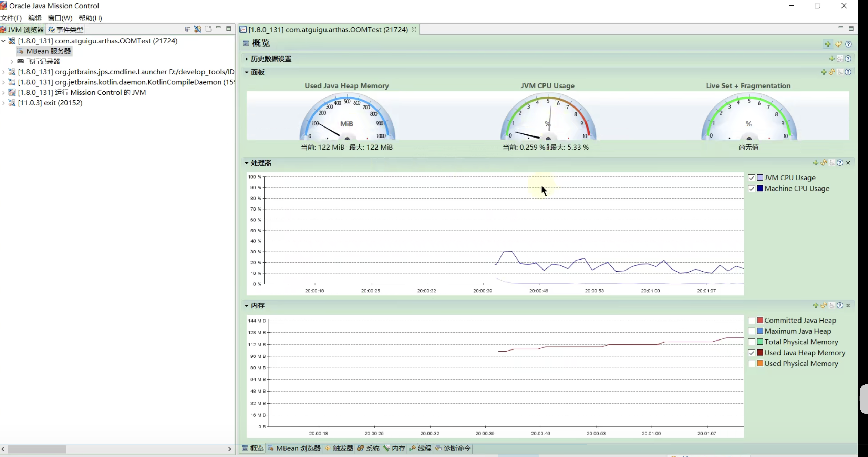Image resolution: width=868 pixels, height=457 pixels.
Task: Enable Committed Java Heap checkbox
Action: (752, 321)
